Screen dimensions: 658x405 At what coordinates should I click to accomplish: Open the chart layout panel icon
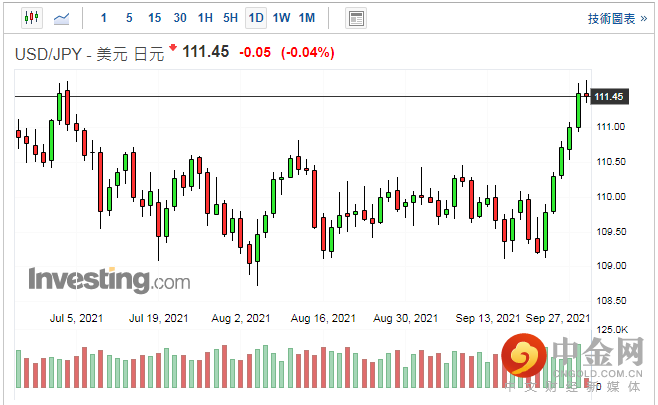coord(355,18)
